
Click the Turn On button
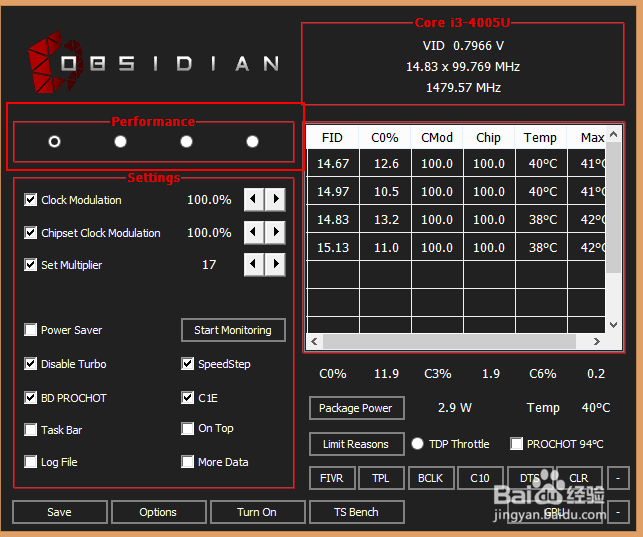[258, 512]
